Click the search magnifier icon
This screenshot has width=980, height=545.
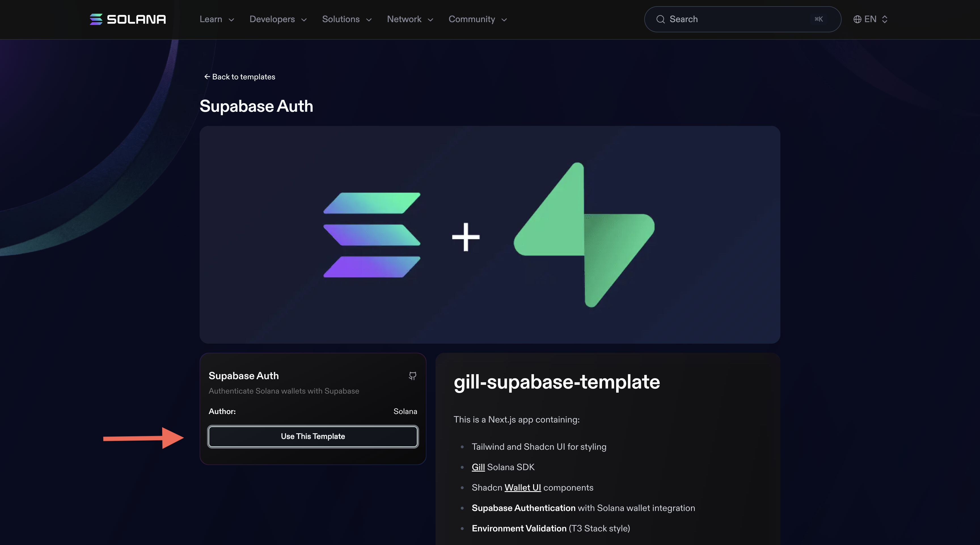(x=660, y=19)
